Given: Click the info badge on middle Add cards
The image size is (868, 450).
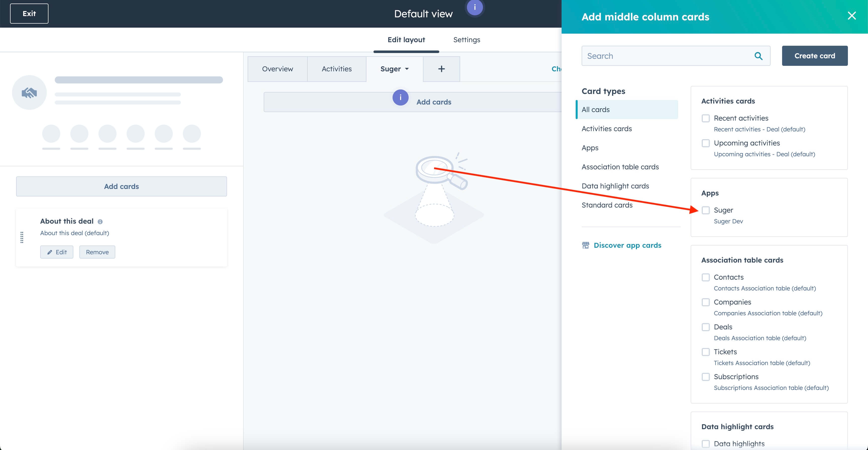Looking at the screenshot, I should pos(400,98).
